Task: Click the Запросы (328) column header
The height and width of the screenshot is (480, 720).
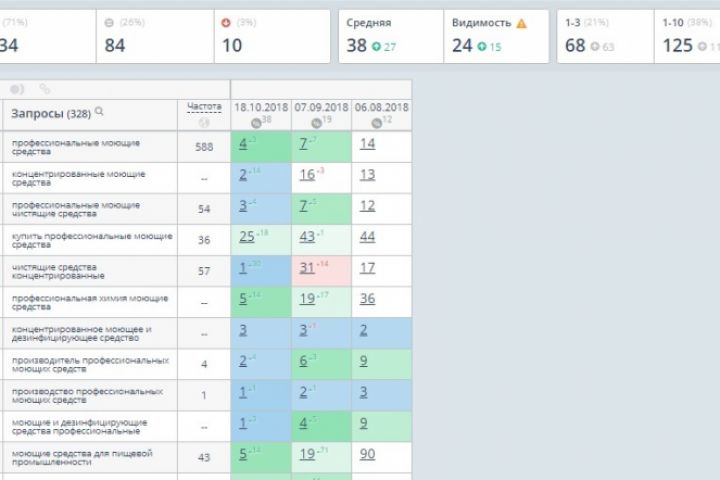Action: coord(50,113)
